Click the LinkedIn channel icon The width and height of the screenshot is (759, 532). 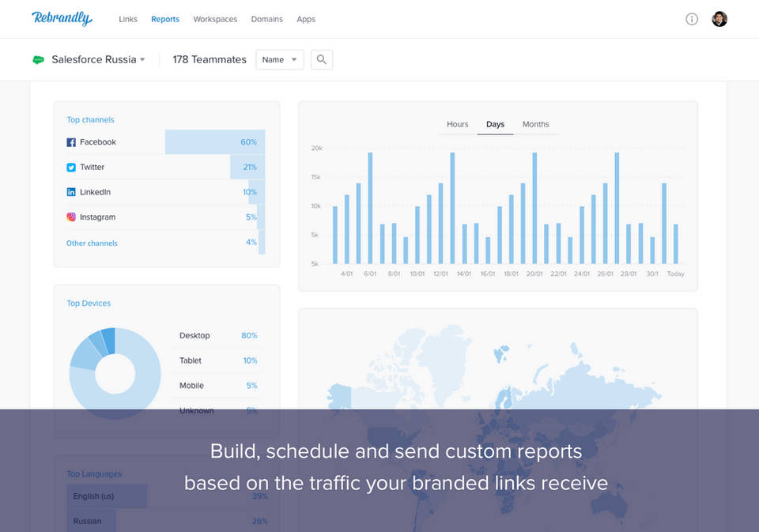click(x=71, y=192)
